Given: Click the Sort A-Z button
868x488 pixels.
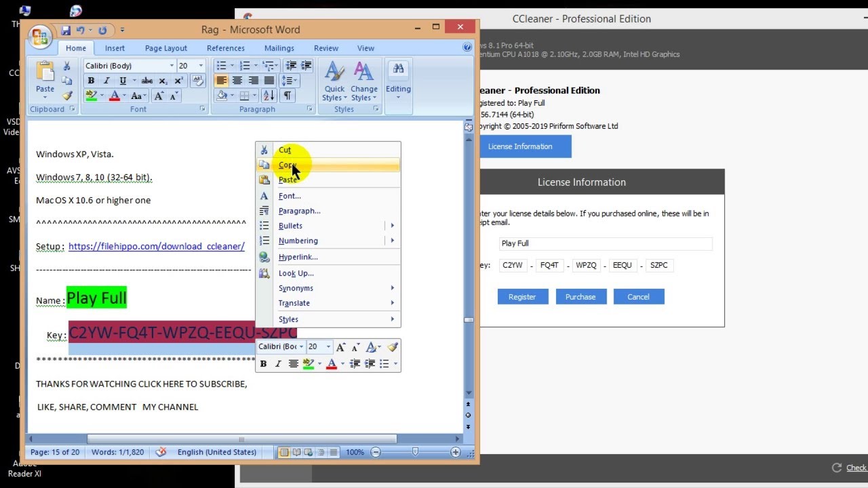Looking at the screenshot, I should click(269, 96).
